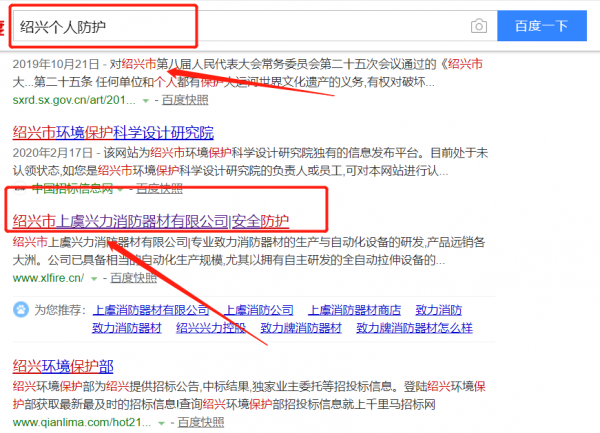Viewport: 600px width, 433px height.
Task: Select the 上虞消防器材商店 suggestion
Action: point(354,310)
